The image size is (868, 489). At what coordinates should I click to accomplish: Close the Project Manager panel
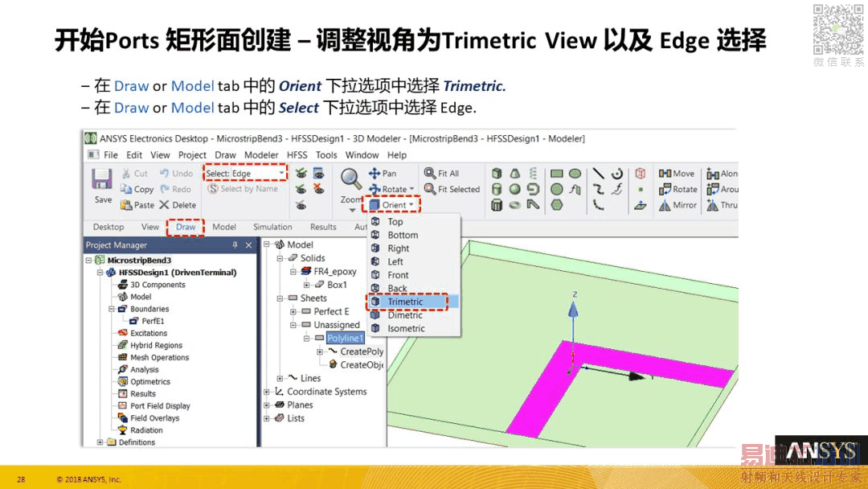click(x=248, y=244)
